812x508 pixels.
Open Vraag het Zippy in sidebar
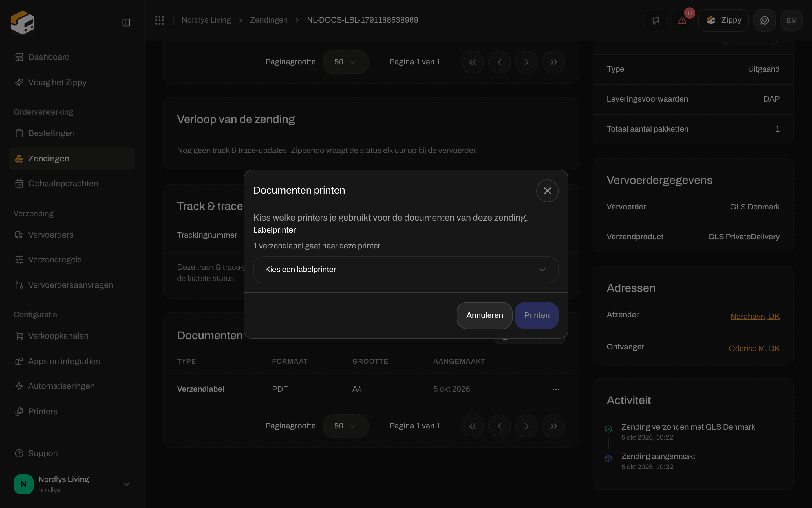pos(72,82)
